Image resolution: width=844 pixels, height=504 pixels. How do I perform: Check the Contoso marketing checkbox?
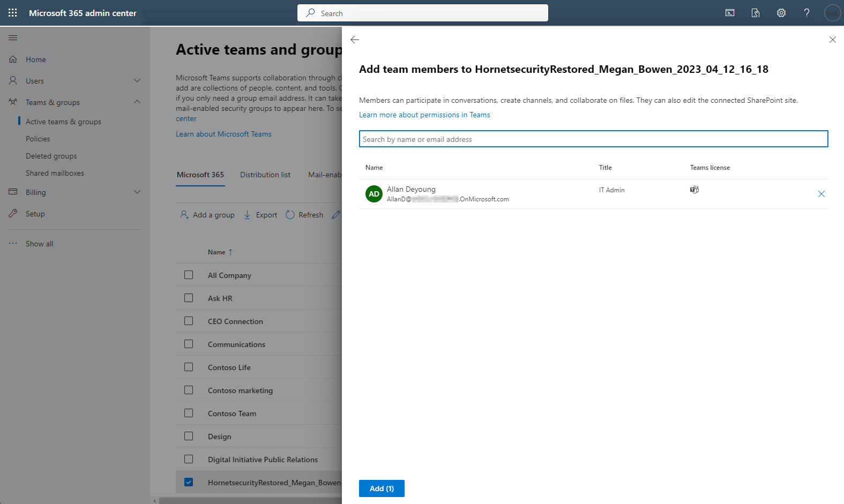pyautogui.click(x=189, y=390)
